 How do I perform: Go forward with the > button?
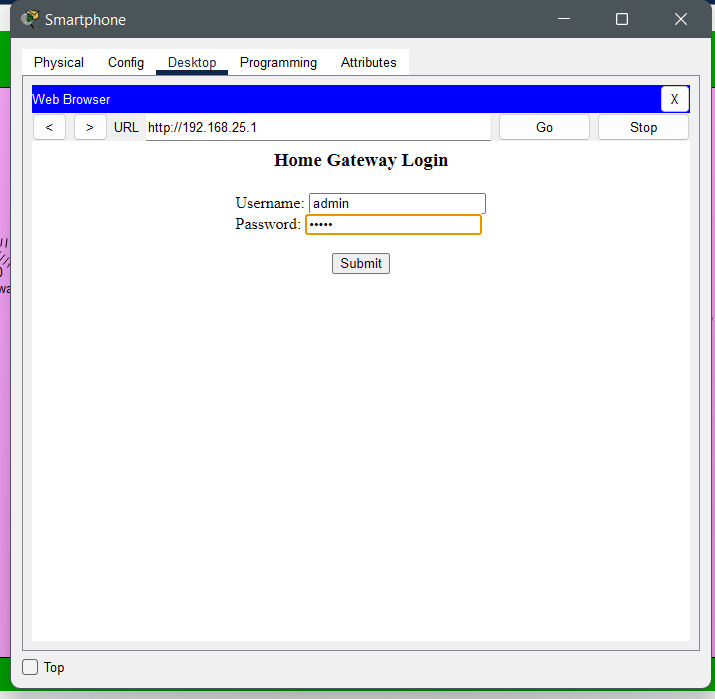click(x=90, y=127)
